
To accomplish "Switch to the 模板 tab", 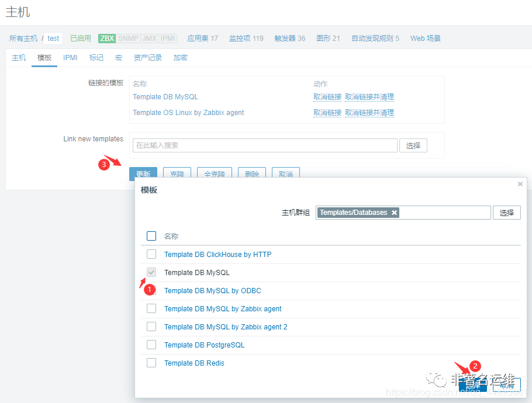I will (44, 58).
